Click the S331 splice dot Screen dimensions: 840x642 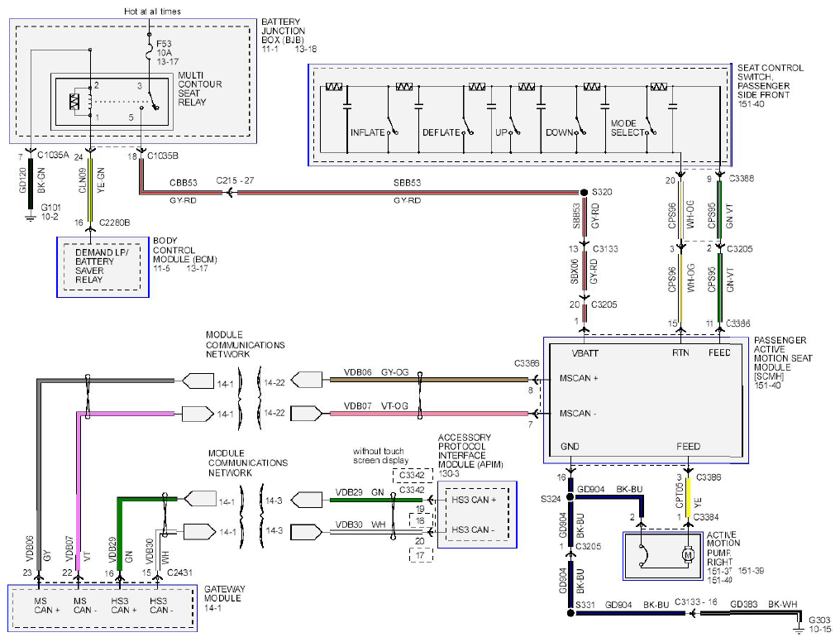pyautogui.click(x=570, y=612)
